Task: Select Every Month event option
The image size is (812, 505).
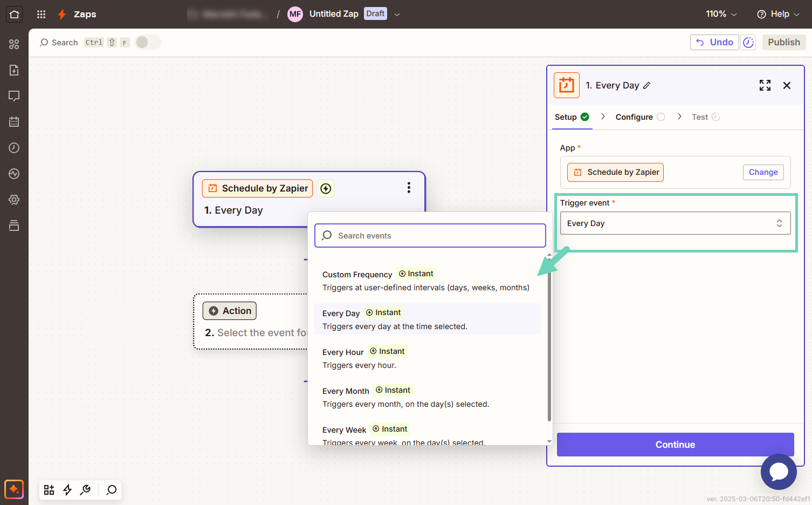Action: [x=427, y=397]
